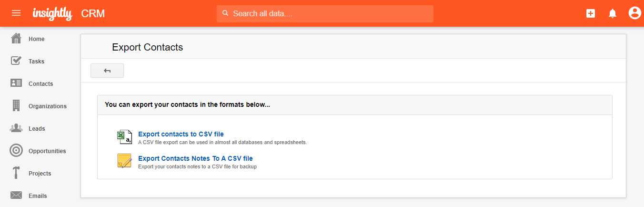Focus the Search all data field

point(325,14)
